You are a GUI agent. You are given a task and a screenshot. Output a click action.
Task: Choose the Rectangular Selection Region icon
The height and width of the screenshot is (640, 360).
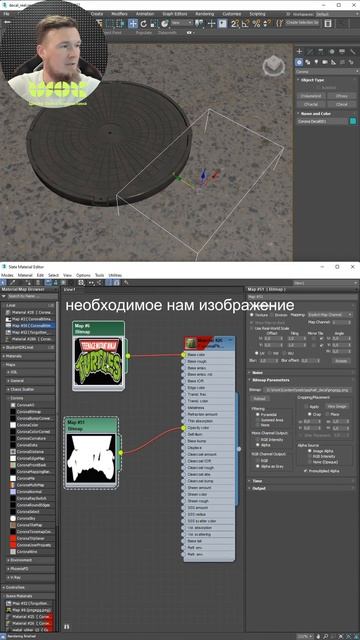tap(110, 24)
